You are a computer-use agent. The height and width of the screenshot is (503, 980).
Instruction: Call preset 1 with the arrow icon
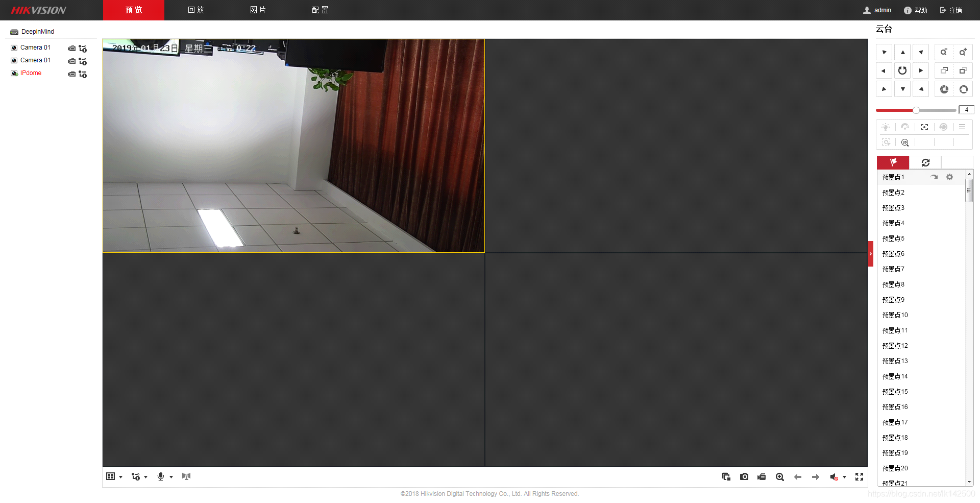pos(934,177)
